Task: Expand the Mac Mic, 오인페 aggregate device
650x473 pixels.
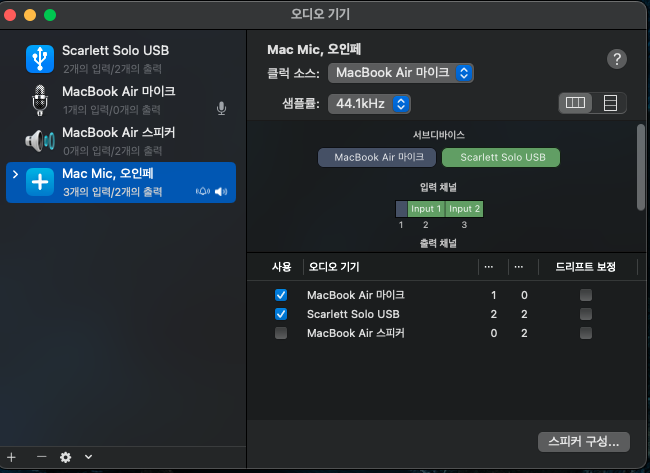Action: click(x=15, y=174)
